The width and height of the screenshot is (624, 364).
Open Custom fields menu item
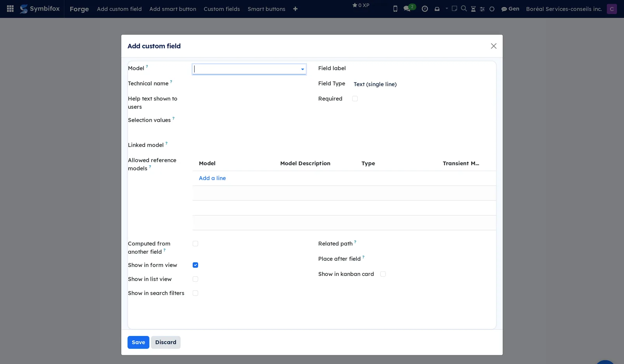point(222,9)
